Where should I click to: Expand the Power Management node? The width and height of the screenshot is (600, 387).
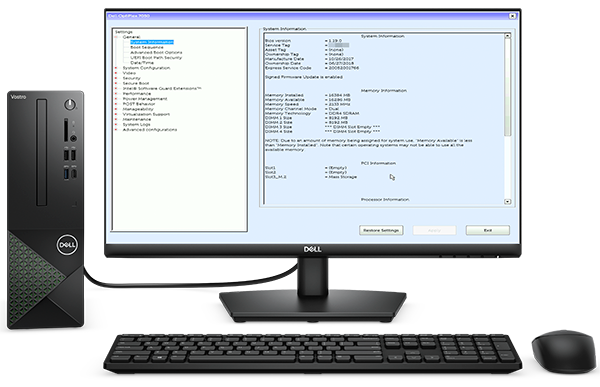click(116, 99)
